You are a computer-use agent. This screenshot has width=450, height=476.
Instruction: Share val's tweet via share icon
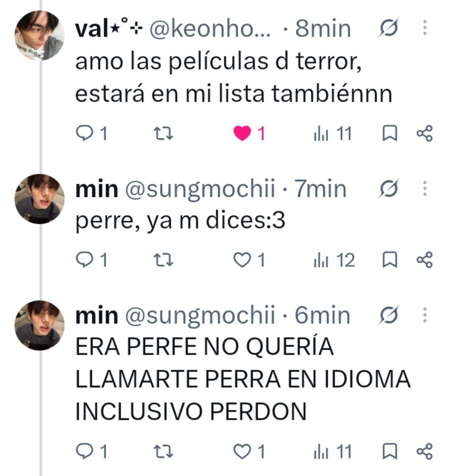point(425,134)
